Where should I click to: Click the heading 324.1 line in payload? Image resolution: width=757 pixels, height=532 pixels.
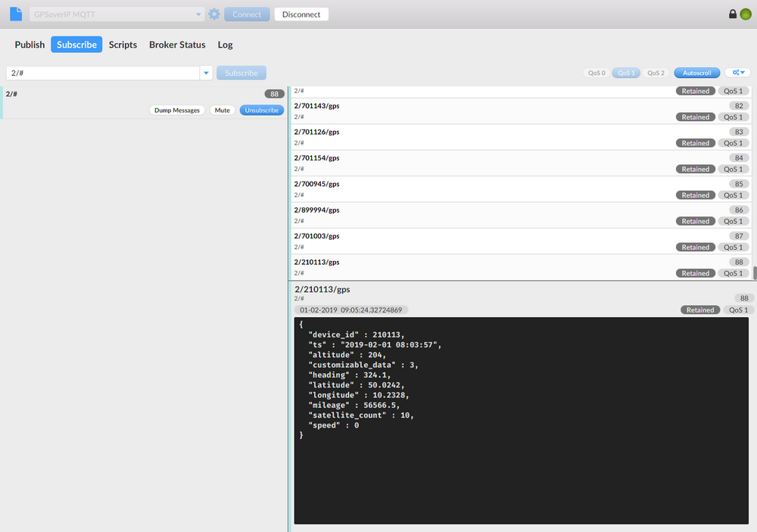[350, 375]
